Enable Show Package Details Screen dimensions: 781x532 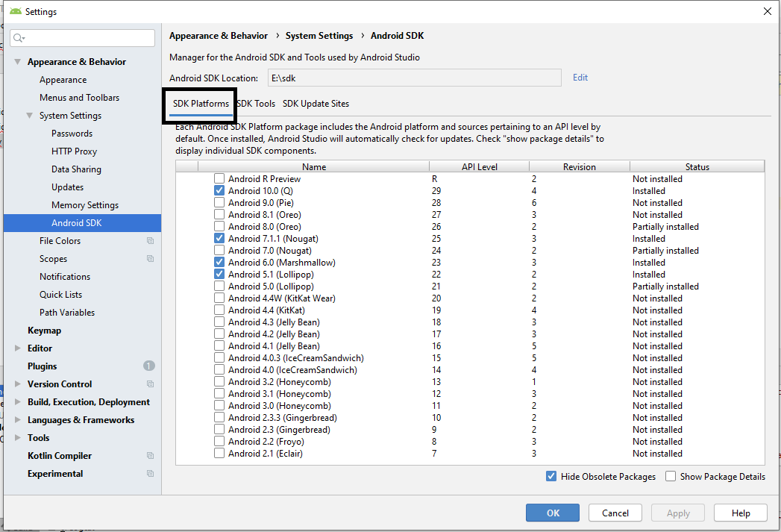671,477
